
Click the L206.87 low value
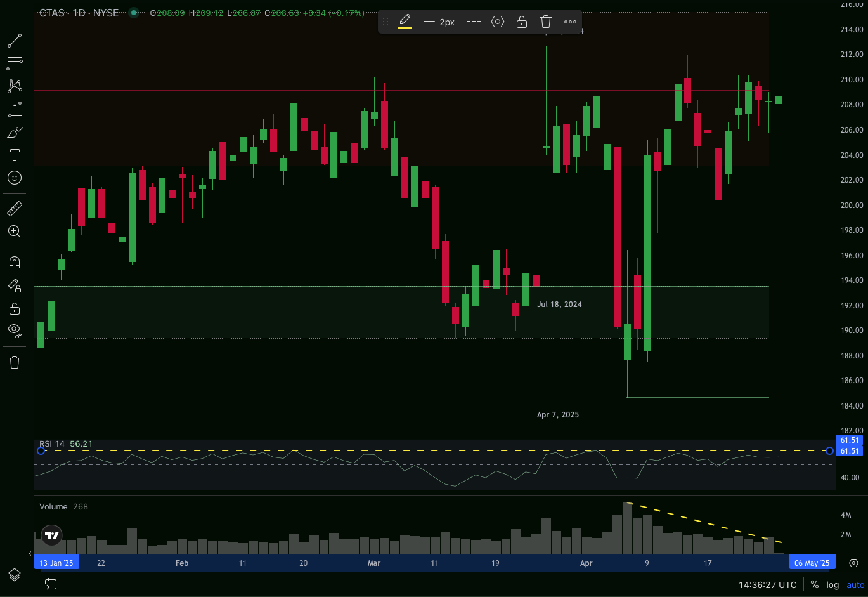243,13
